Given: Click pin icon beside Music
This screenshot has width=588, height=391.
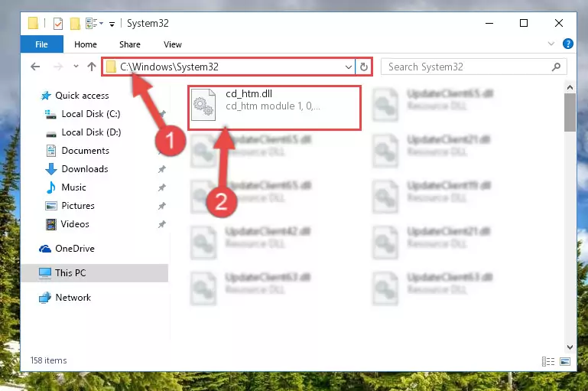Looking at the screenshot, I should [161, 187].
